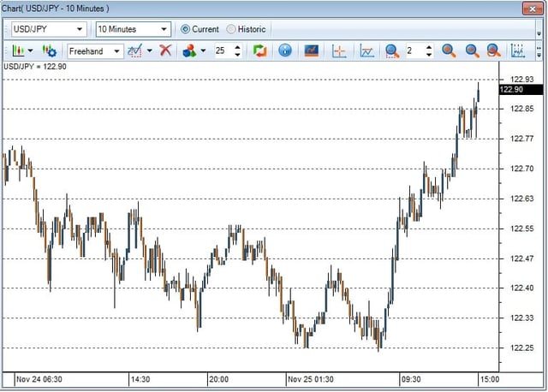Click the red X delete drawings icon
The height and width of the screenshot is (392, 548).
(x=165, y=50)
